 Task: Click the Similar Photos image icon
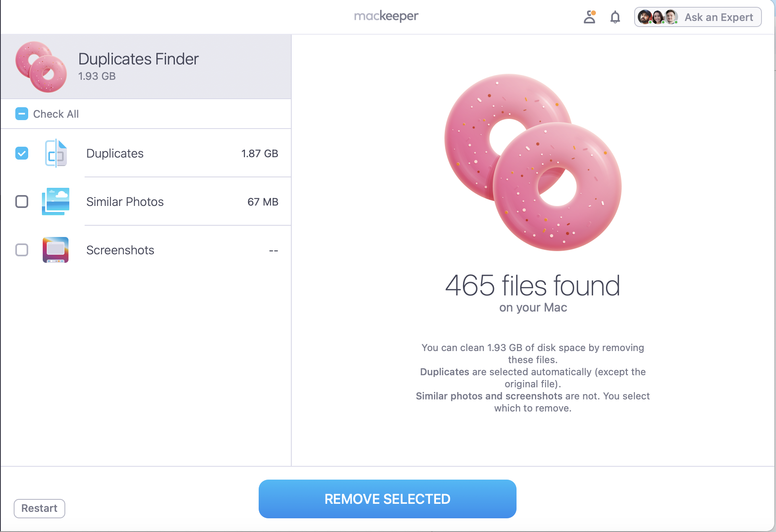click(56, 202)
